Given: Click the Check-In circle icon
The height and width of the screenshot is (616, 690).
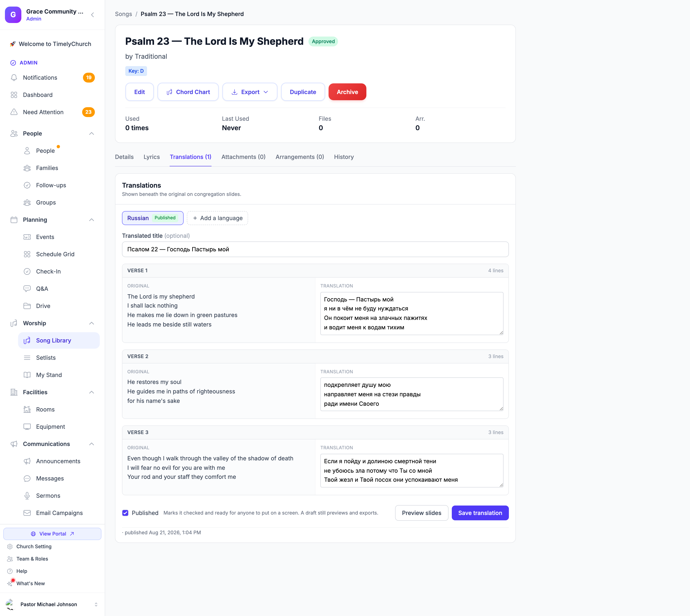Looking at the screenshot, I should point(27,271).
